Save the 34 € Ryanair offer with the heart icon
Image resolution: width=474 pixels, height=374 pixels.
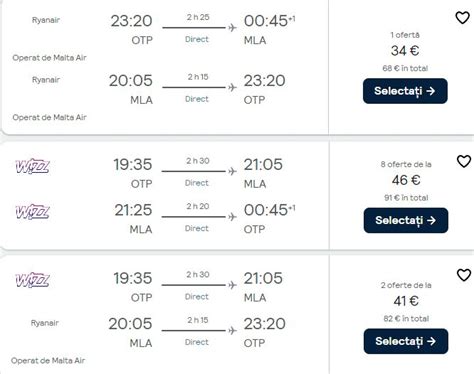point(462,18)
